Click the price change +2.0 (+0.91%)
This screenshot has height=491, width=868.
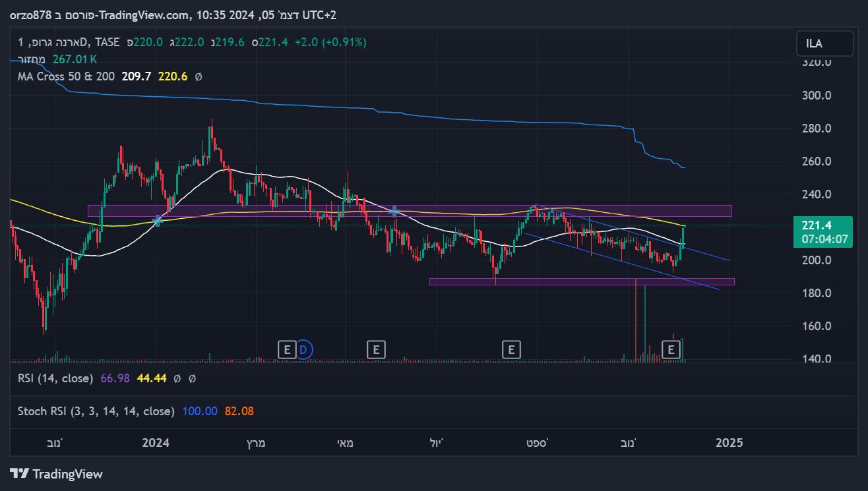click(330, 42)
